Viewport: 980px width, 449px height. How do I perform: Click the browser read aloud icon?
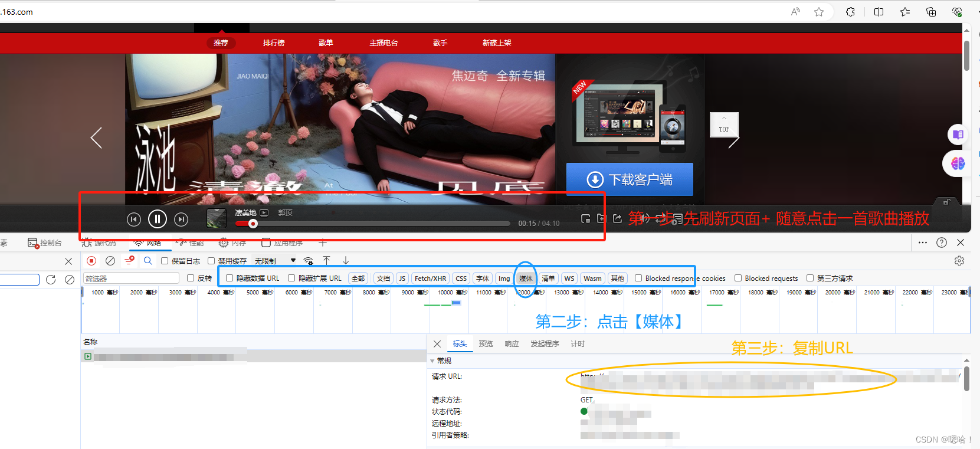click(x=796, y=12)
